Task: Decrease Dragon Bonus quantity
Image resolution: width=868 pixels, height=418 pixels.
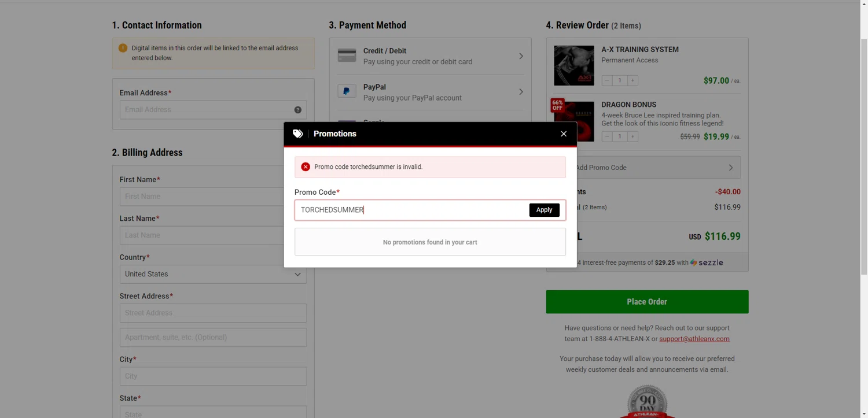Action: [607, 136]
